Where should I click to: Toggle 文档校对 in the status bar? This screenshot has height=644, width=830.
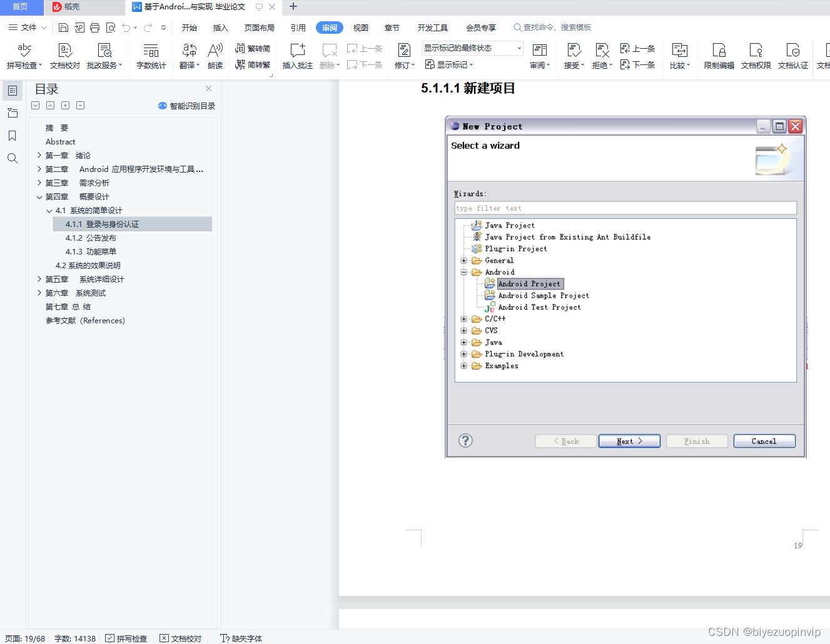click(x=181, y=638)
